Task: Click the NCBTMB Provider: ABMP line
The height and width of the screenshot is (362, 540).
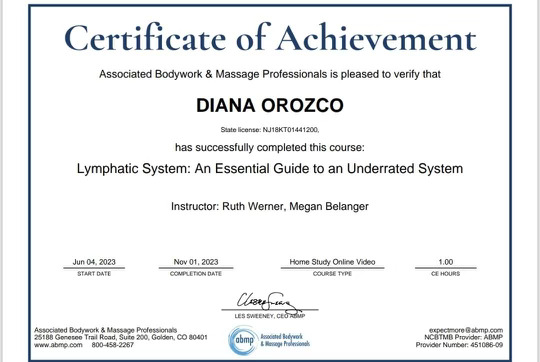Action: (x=464, y=337)
